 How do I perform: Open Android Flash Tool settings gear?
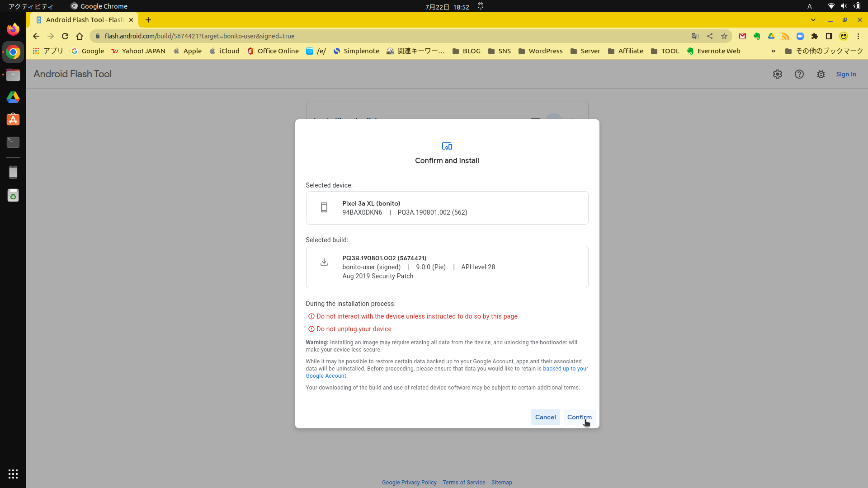(777, 74)
